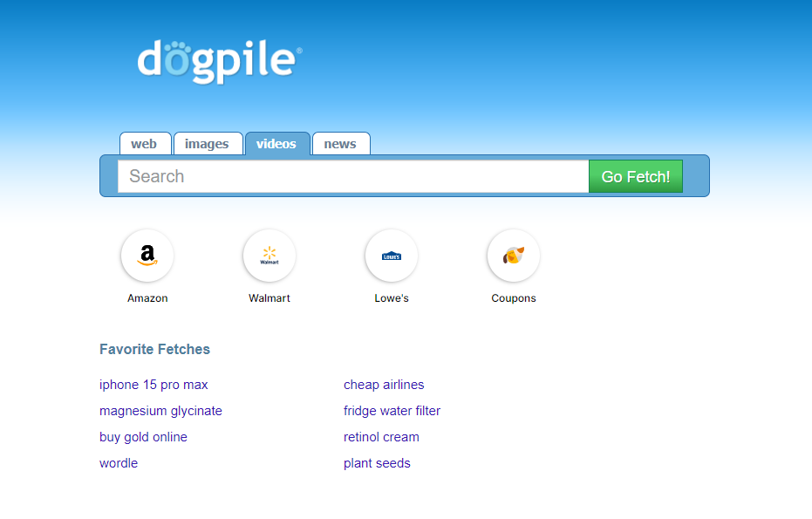Select the videos search tab
This screenshot has height=519, width=812.
pos(277,143)
